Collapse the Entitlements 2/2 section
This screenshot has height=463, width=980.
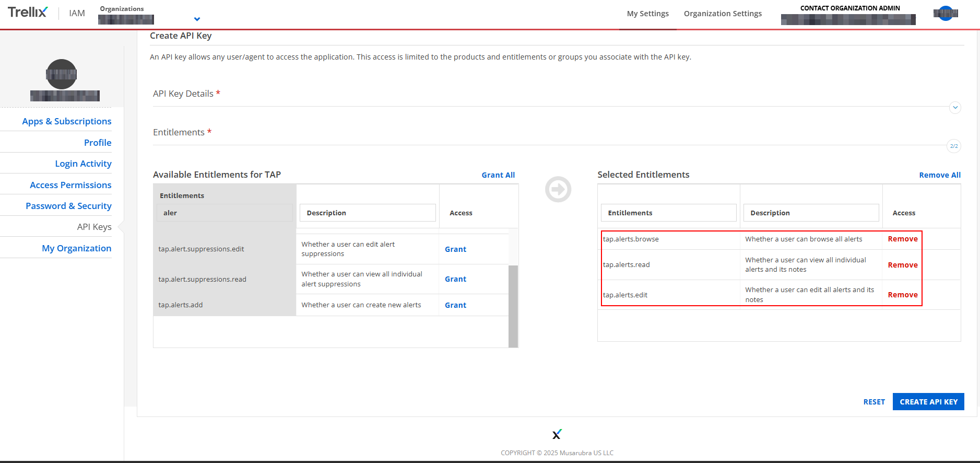pos(953,146)
